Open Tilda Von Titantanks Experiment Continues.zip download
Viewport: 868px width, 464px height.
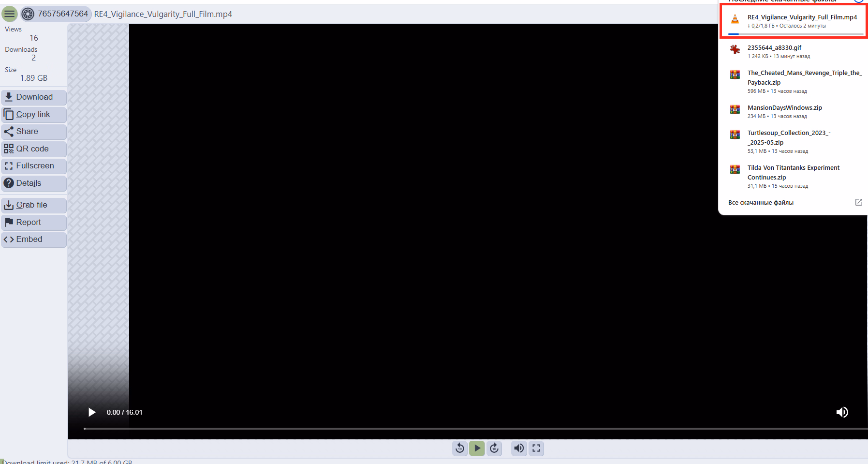pos(794,176)
